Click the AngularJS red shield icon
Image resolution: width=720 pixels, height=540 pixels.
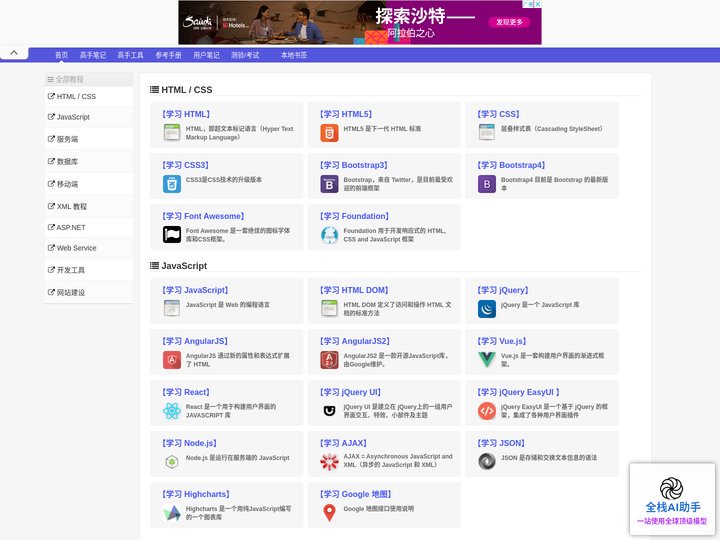(x=172, y=360)
